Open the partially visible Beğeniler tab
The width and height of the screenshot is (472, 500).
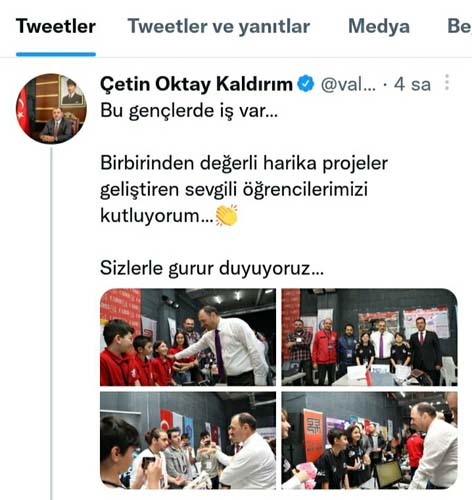tap(459, 26)
